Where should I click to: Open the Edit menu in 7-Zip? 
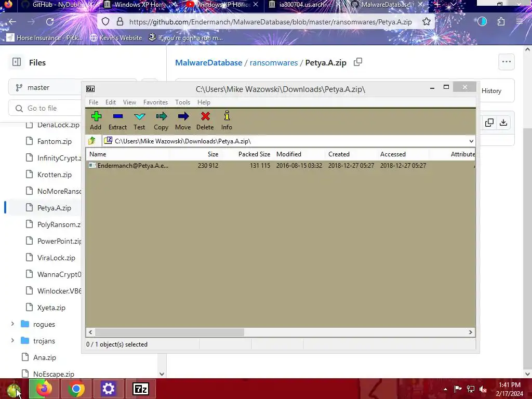pos(111,102)
